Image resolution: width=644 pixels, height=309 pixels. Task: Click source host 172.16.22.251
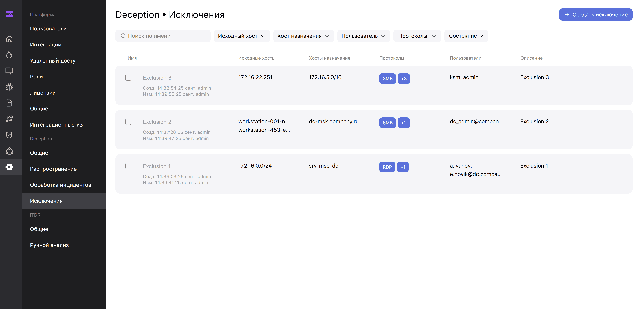[x=255, y=77]
